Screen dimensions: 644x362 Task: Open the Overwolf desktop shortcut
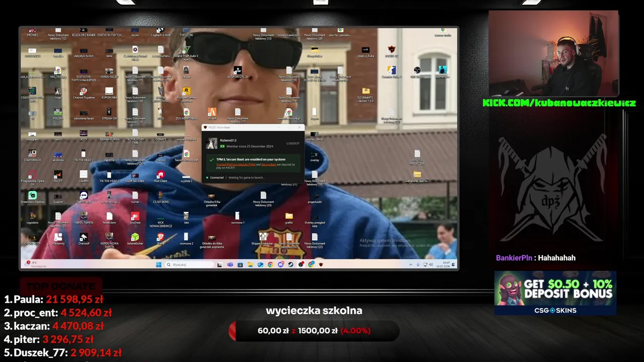84,239
